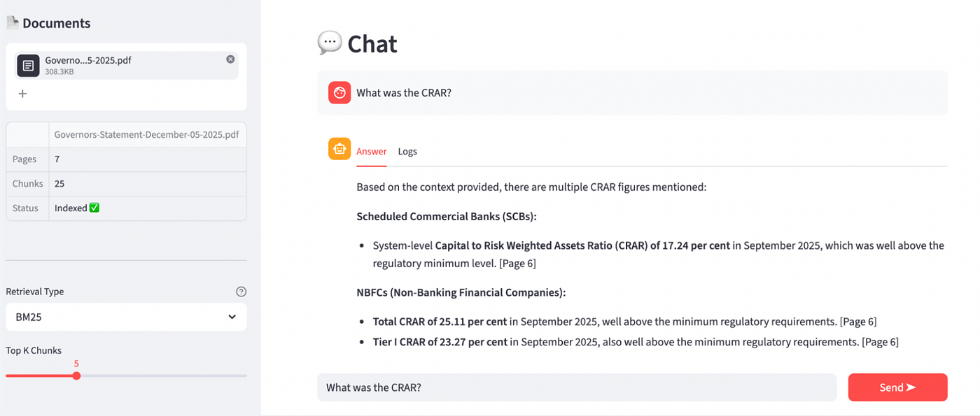Send the question with the Send button
Image resolution: width=980 pixels, height=416 pixels.
(x=897, y=387)
